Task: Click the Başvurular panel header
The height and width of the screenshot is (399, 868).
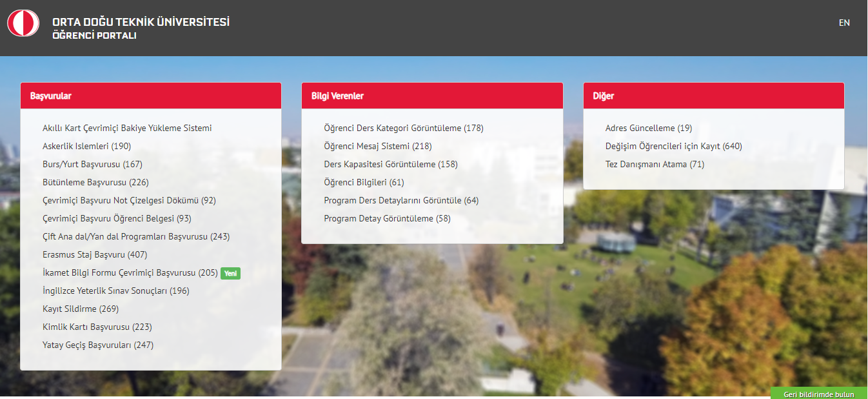Action: 151,96
